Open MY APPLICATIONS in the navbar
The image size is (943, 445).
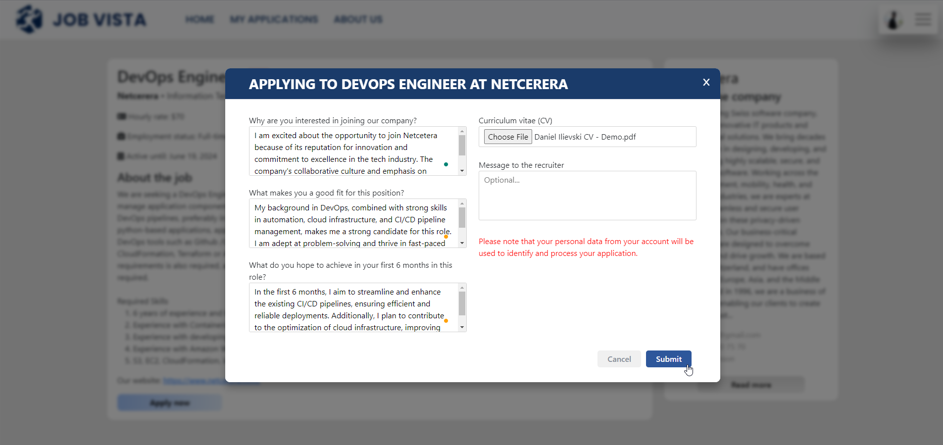pos(273,19)
